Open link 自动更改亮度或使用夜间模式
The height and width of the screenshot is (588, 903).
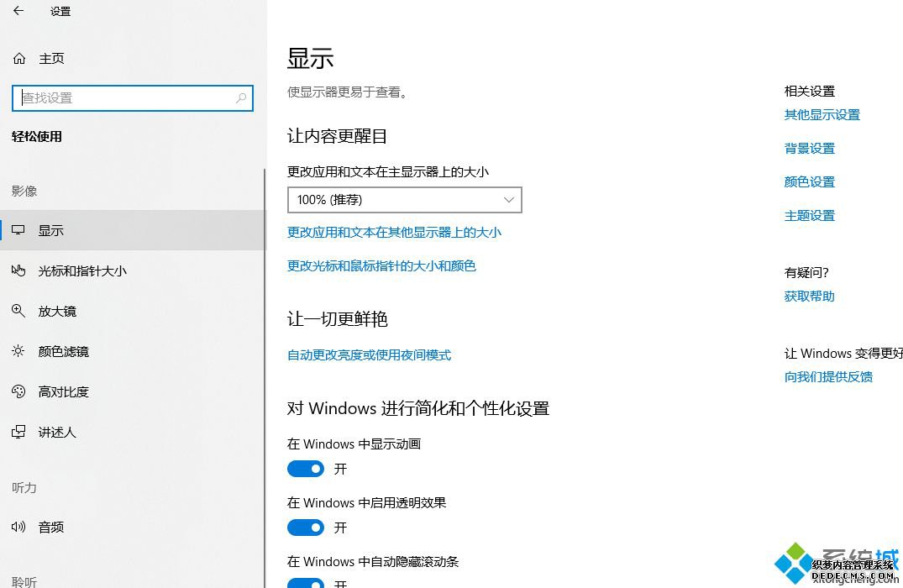tap(369, 355)
